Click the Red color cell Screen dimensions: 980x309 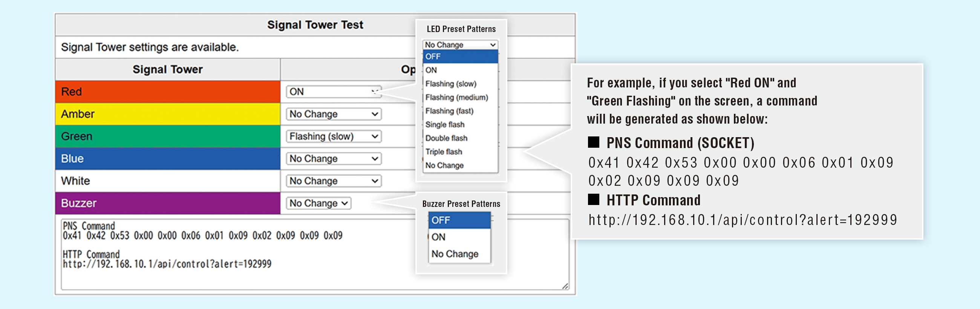click(x=168, y=92)
